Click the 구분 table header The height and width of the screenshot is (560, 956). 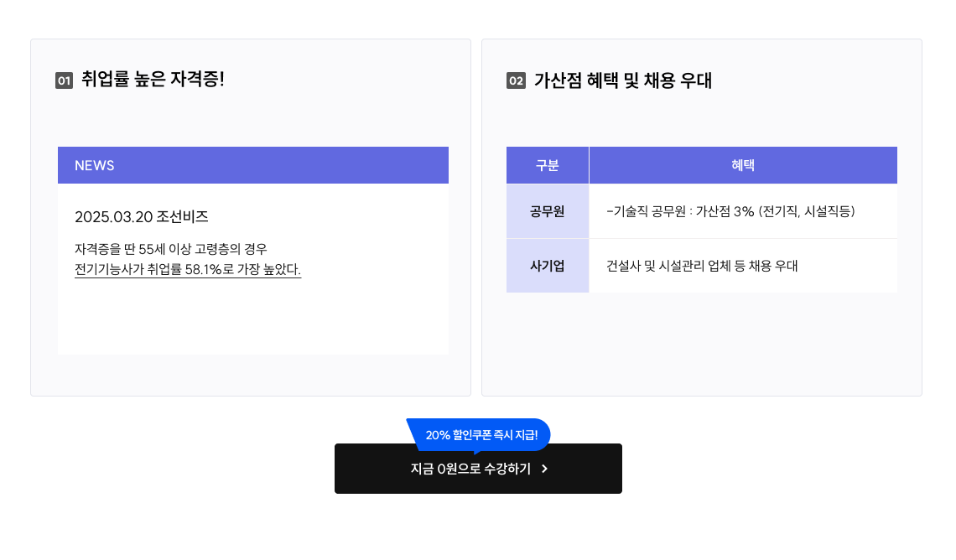click(x=548, y=165)
